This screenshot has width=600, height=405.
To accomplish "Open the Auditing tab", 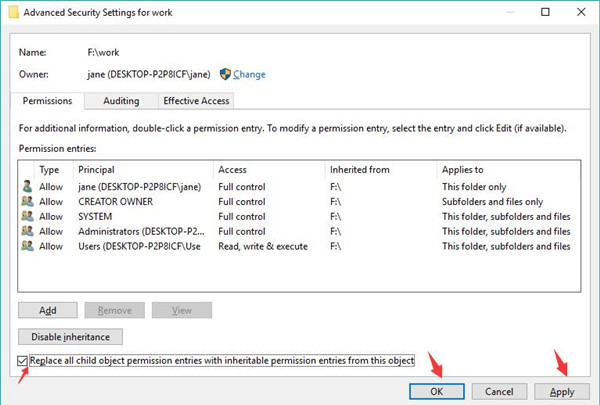I will point(121,101).
